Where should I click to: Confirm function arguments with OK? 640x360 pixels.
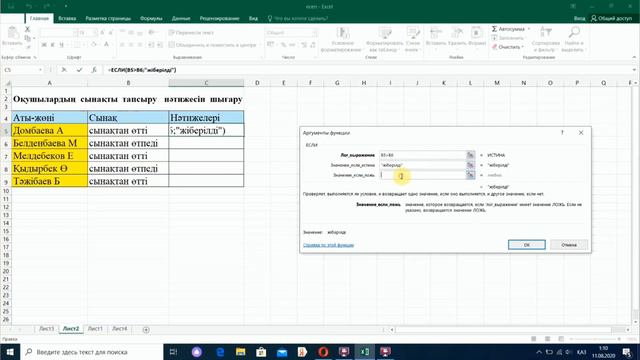tap(527, 245)
